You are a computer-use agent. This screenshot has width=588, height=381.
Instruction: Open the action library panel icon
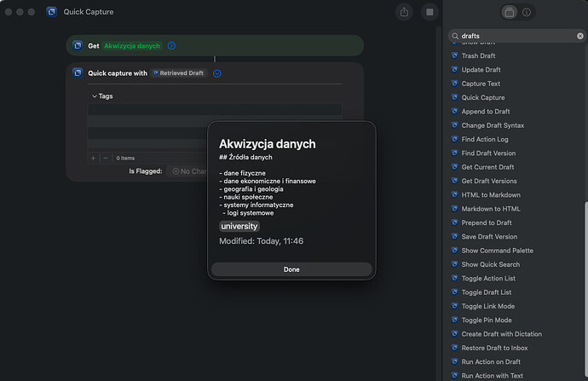pos(510,13)
